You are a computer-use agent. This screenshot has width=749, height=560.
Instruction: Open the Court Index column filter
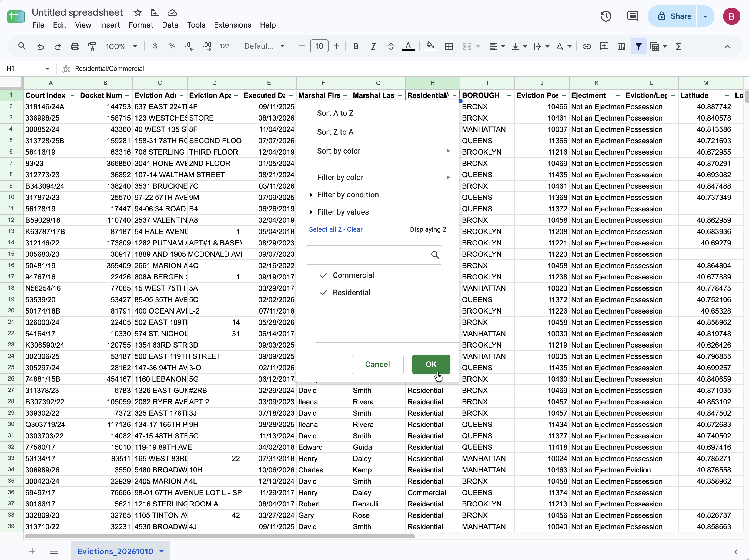[72, 95]
